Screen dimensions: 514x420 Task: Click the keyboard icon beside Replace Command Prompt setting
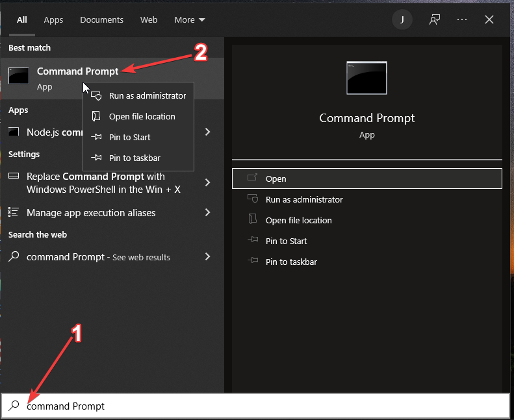pos(14,176)
